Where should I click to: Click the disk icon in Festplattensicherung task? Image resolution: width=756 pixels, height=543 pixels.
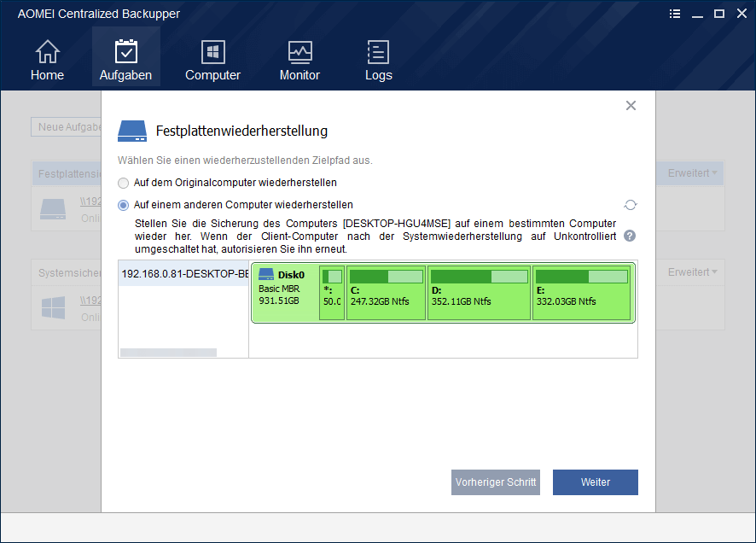tap(53, 209)
